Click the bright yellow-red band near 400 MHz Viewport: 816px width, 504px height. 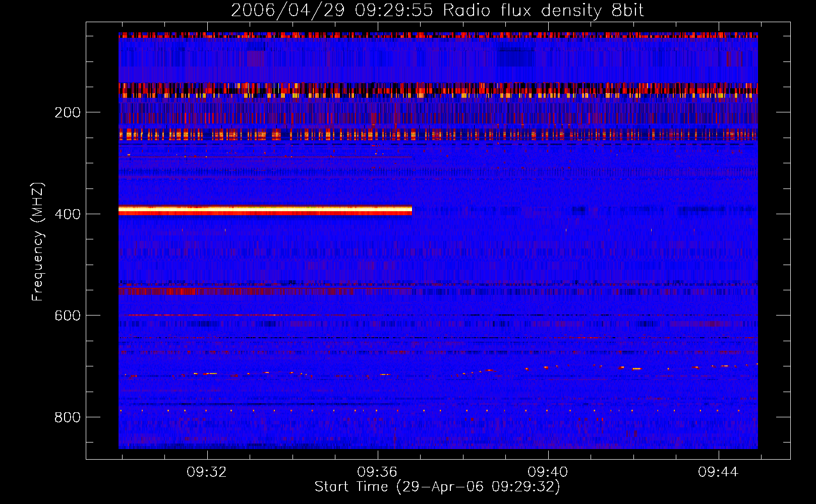pos(265,210)
